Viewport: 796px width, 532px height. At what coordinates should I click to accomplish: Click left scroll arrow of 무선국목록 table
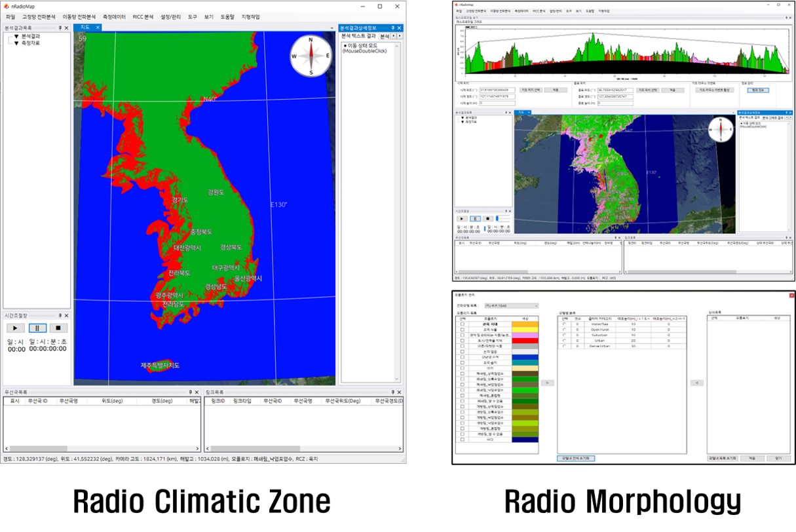pos(6,448)
